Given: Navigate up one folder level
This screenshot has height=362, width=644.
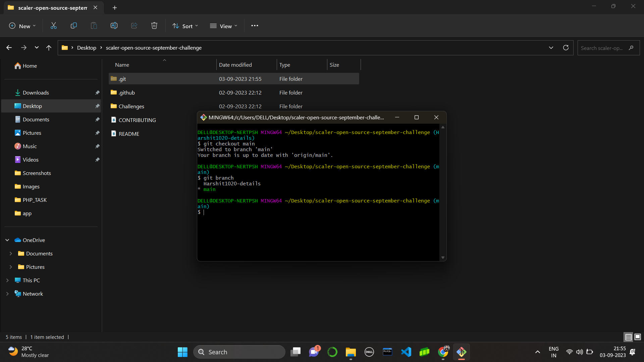Looking at the screenshot, I should 49,48.
